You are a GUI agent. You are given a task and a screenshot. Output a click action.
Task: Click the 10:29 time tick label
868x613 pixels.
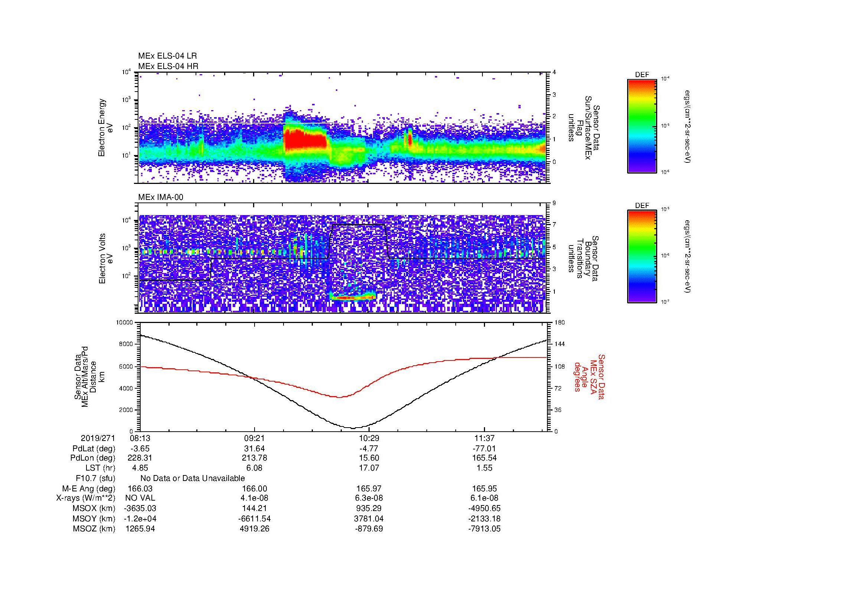pyautogui.click(x=369, y=438)
